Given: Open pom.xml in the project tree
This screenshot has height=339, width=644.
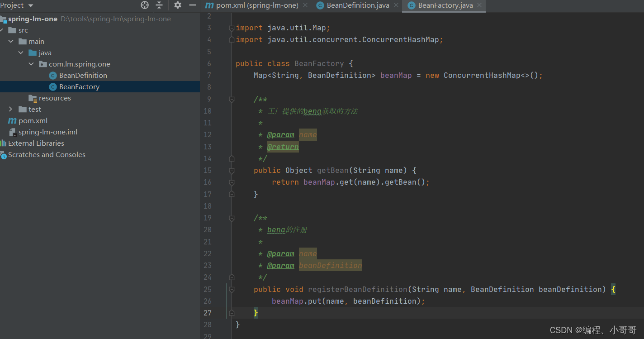Looking at the screenshot, I should coord(33,120).
